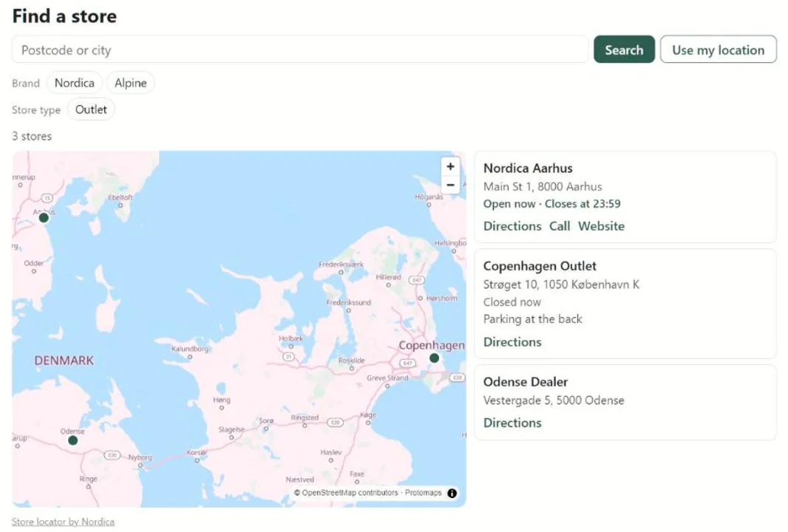The width and height of the screenshot is (788, 532).
Task: Zoom in on the map
Action: (x=449, y=167)
